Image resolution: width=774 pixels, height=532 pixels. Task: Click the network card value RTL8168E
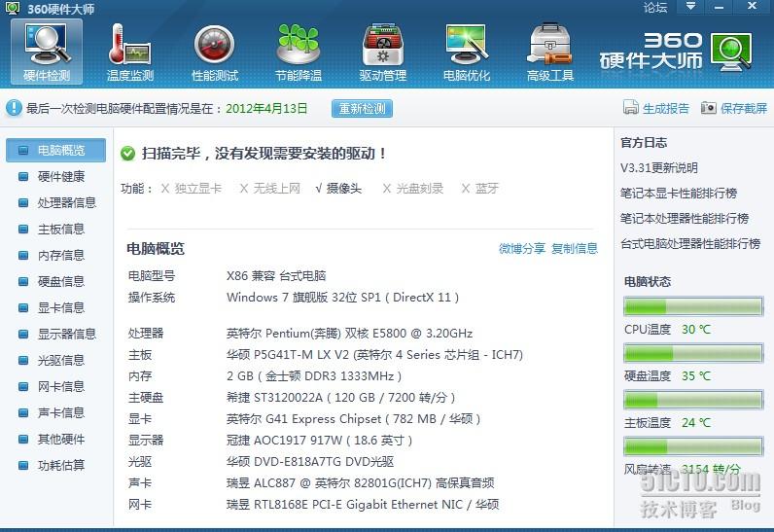[x=363, y=505]
